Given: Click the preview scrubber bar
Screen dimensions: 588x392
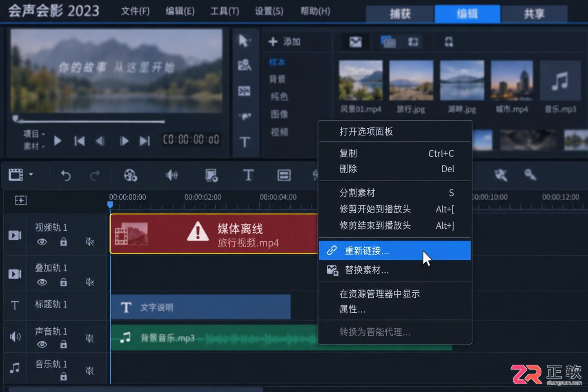Looking at the screenshot, I should 91,121.
